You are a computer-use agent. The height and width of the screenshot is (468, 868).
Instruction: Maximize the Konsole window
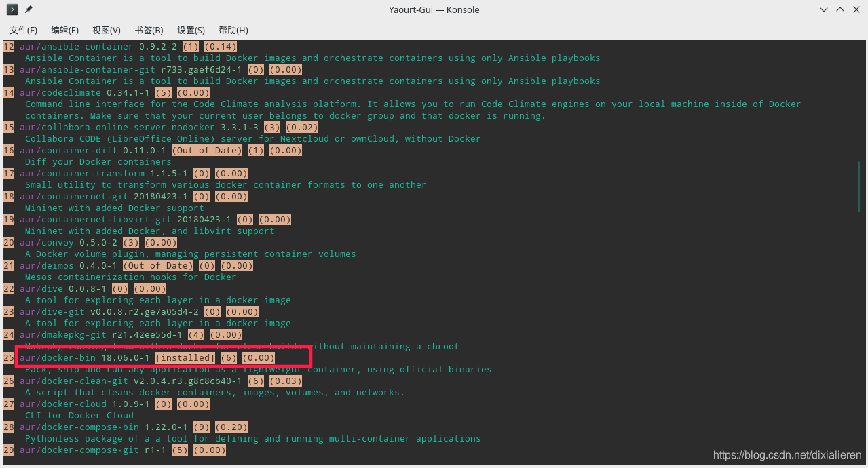(839, 9)
